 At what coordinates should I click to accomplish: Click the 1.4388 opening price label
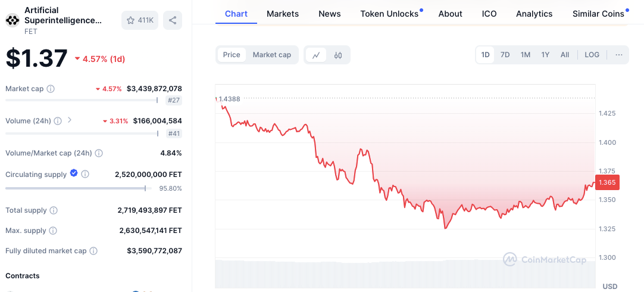coord(229,99)
